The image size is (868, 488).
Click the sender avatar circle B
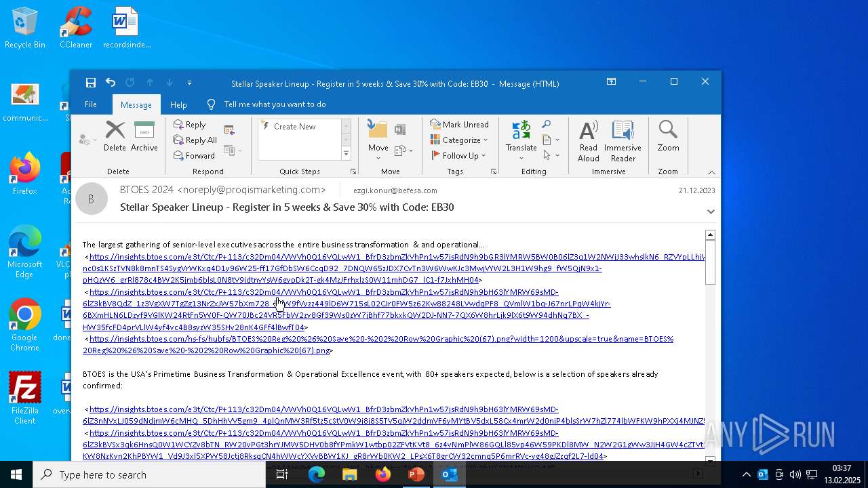(x=91, y=199)
